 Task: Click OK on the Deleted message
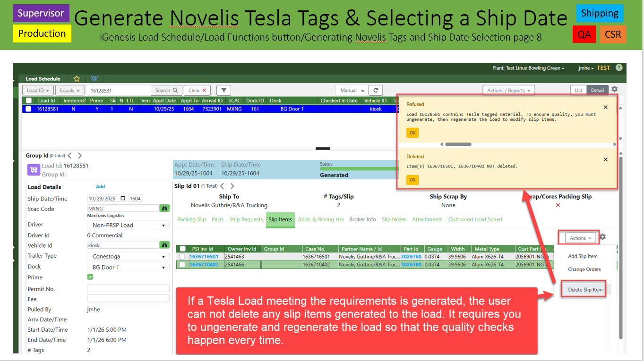[412, 180]
